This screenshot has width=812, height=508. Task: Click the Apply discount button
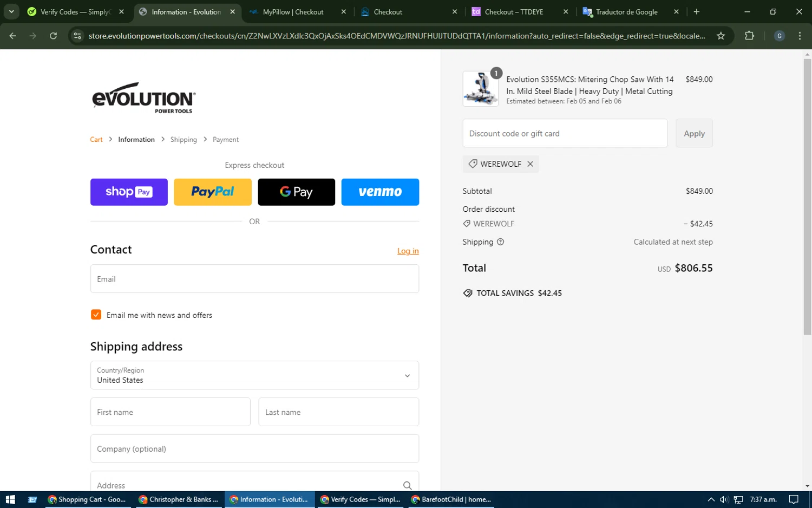(x=694, y=133)
